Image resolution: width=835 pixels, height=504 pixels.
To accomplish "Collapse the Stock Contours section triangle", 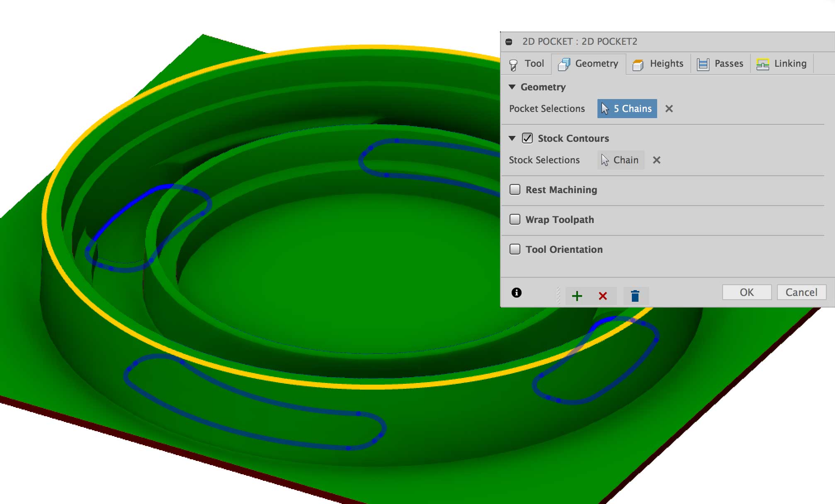I will (x=512, y=138).
